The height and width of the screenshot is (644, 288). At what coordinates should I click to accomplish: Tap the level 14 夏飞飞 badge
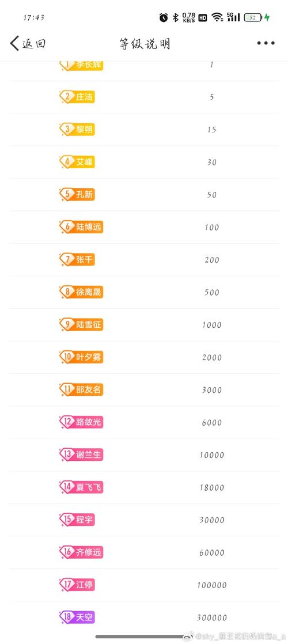point(81,487)
